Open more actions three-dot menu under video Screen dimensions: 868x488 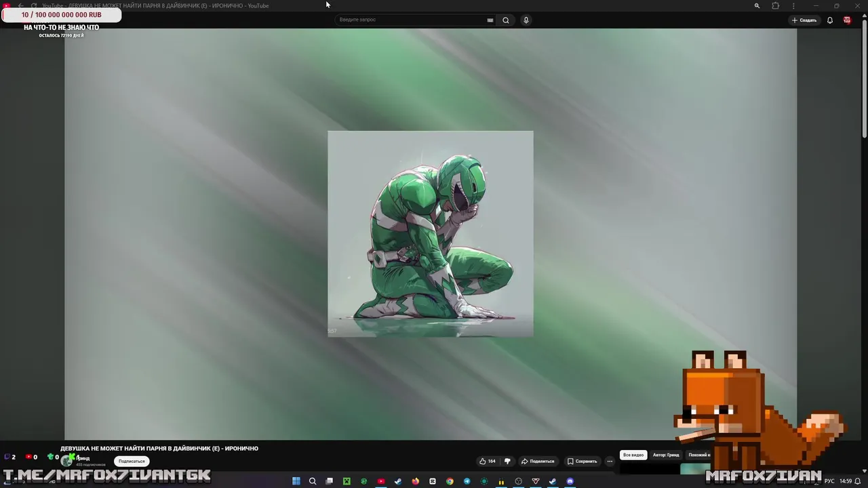pyautogui.click(x=610, y=462)
